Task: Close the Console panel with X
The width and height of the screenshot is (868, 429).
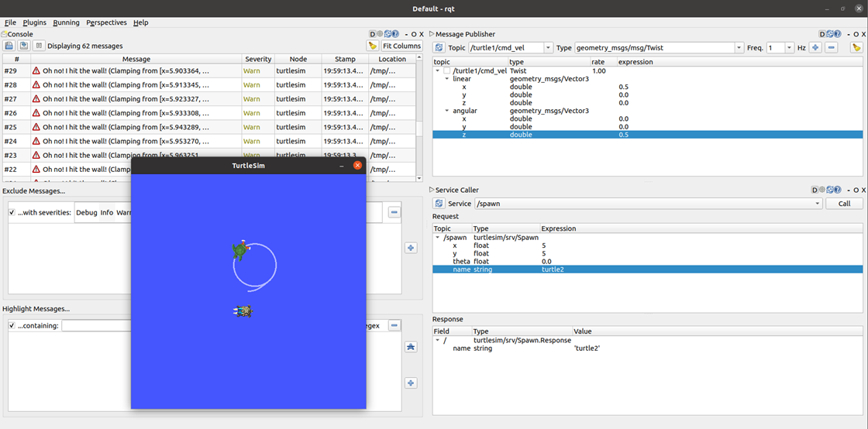Action: (x=422, y=34)
